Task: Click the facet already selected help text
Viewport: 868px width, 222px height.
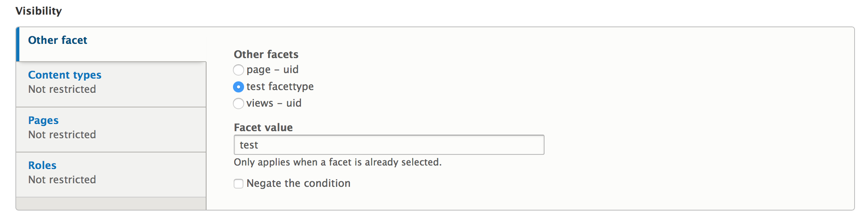Action: (338, 162)
